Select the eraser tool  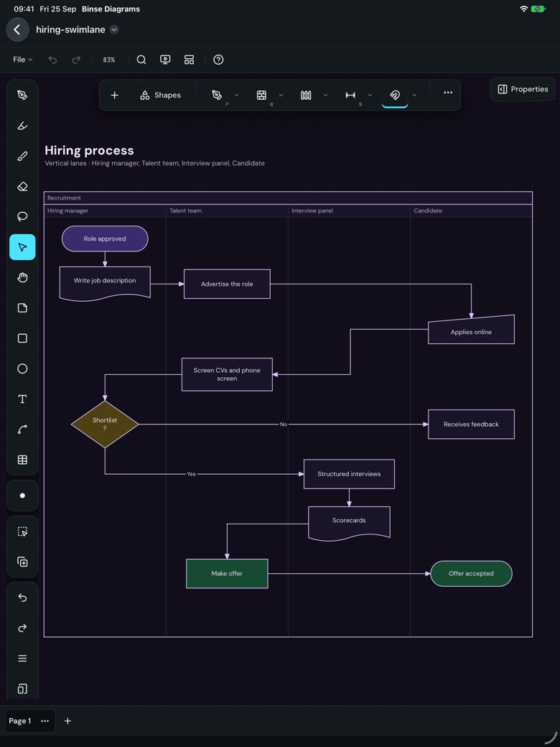22,186
